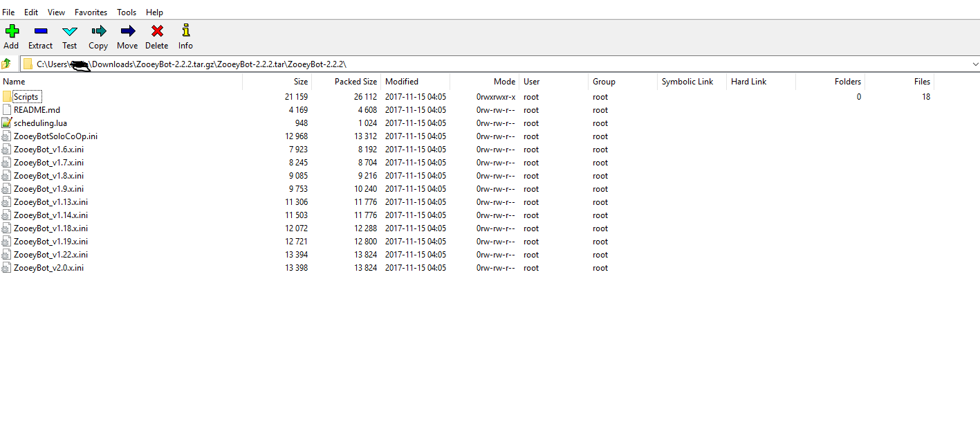Click ZooeyBot_v1.22.x.ini file icon
The image size is (980, 441).
point(7,255)
